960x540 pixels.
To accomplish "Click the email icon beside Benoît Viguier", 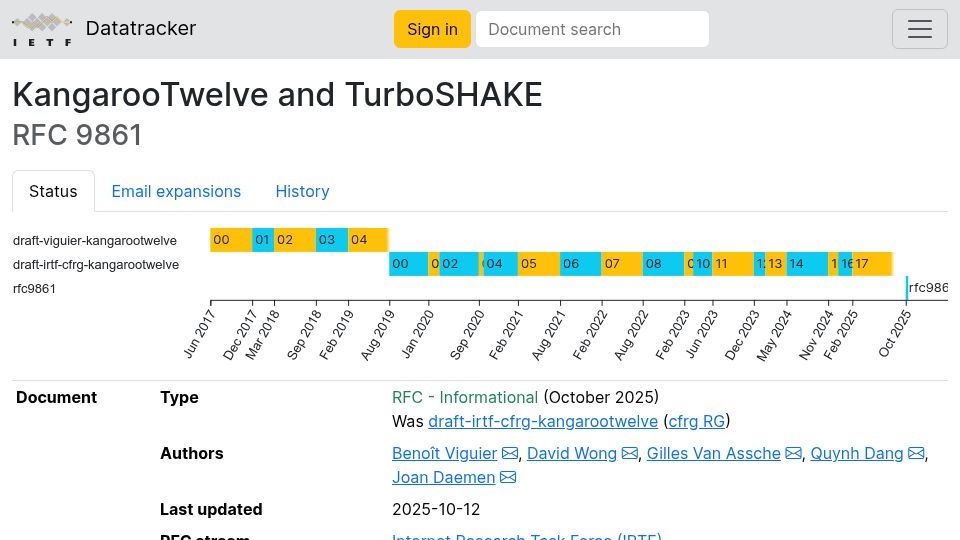I will coord(509,454).
